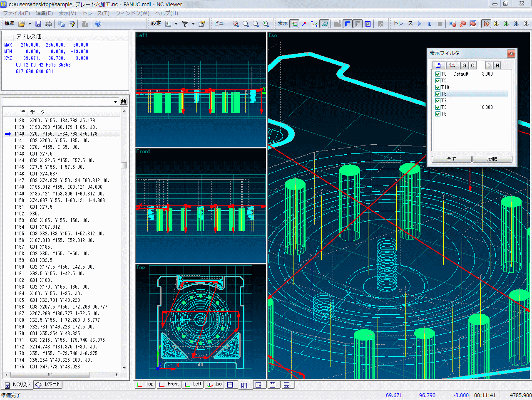Screen dimensions: 532x400
Task: Click the 反転 button in filter dialog
Action: [492, 159]
